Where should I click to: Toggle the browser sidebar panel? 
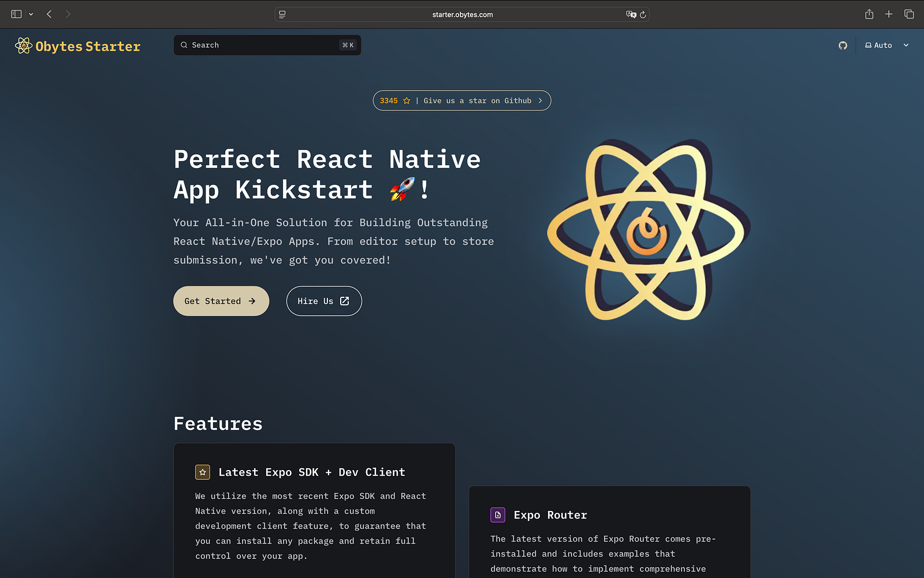pos(17,14)
